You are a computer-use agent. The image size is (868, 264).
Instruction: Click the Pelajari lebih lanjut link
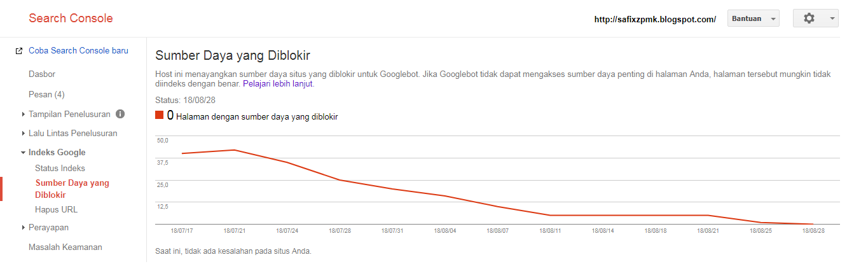[x=279, y=83]
